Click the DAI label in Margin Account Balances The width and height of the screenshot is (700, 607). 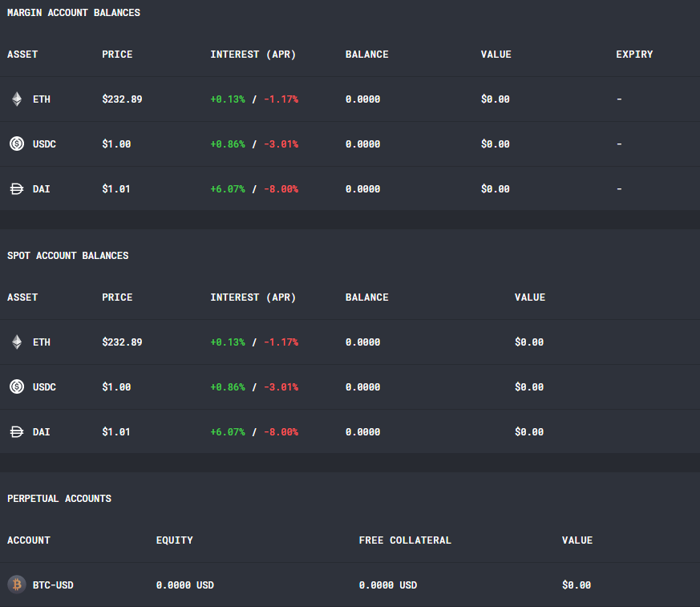(41, 188)
